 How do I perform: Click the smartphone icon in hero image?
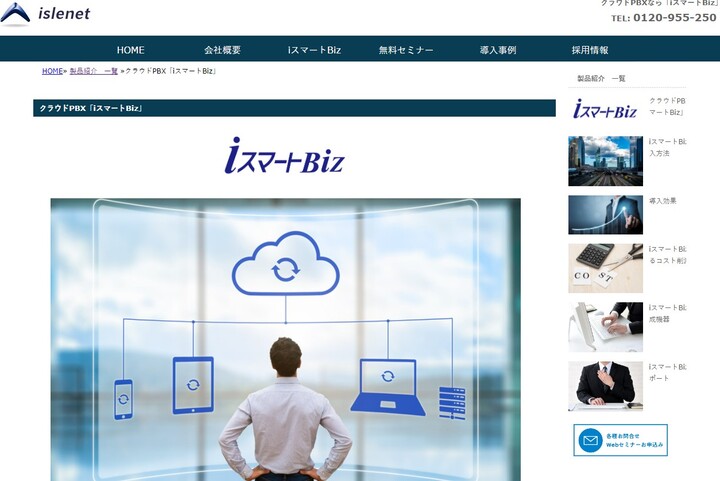point(123,399)
